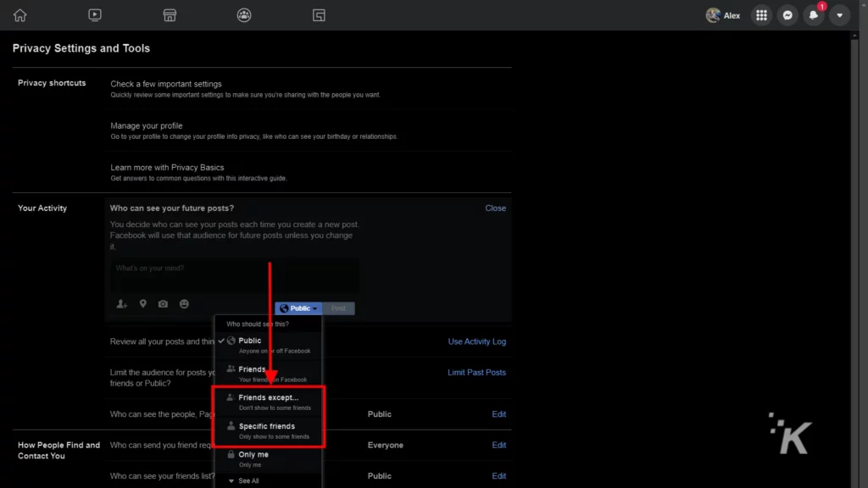Image resolution: width=868 pixels, height=488 pixels.
Task: Click the lock icon beside Only me
Action: [231, 454]
